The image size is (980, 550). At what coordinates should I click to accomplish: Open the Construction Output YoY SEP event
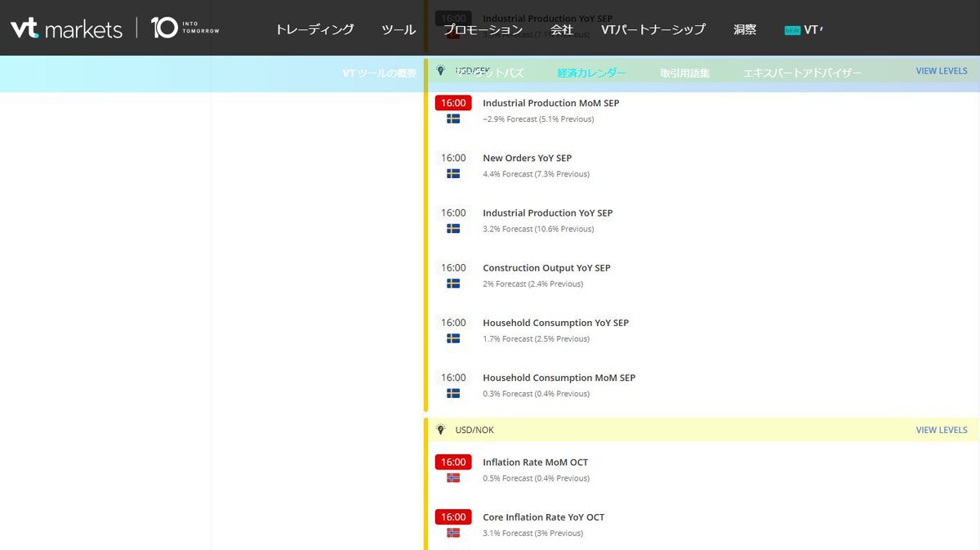tap(546, 268)
